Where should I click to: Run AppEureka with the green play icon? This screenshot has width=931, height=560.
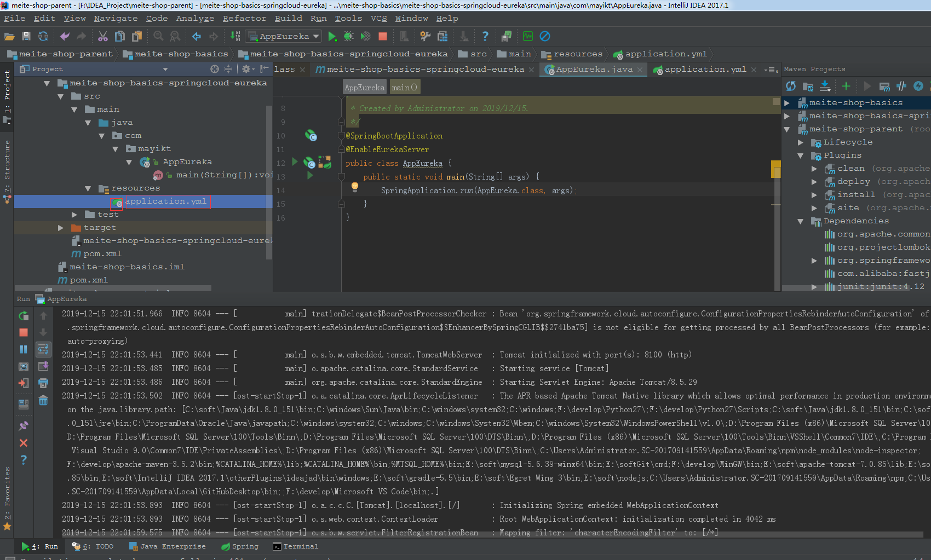coord(332,37)
